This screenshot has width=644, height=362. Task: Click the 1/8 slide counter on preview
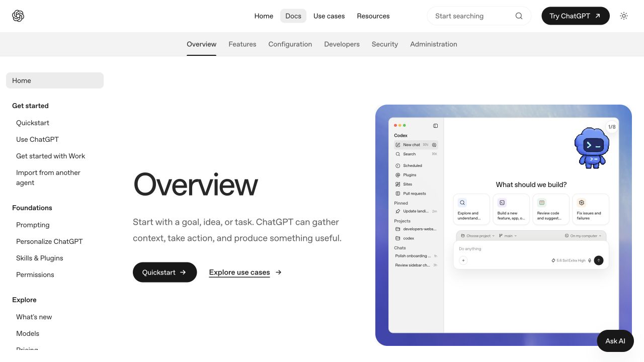(612, 127)
